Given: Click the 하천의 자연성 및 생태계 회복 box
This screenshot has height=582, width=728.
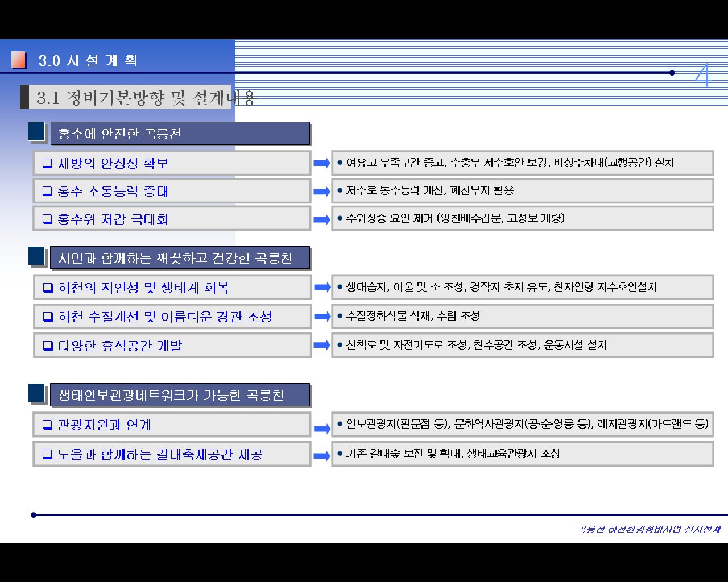Looking at the screenshot, I should click(x=172, y=288).
